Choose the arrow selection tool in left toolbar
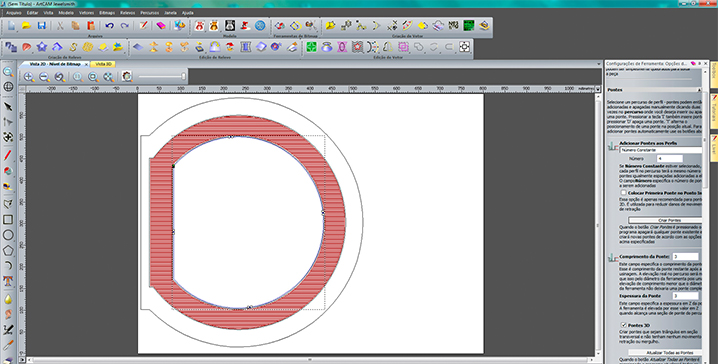Image resolution: width=719 pixels, height=364 pixels. 8,107
